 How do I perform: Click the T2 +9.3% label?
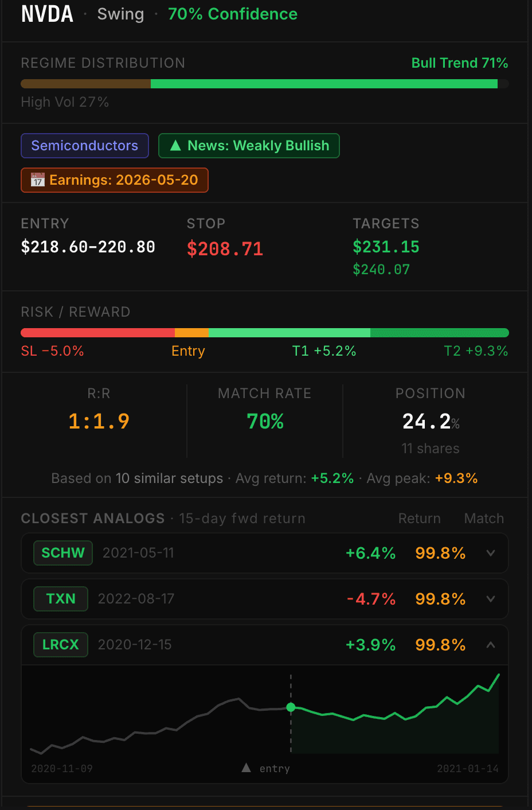[476, 351]
